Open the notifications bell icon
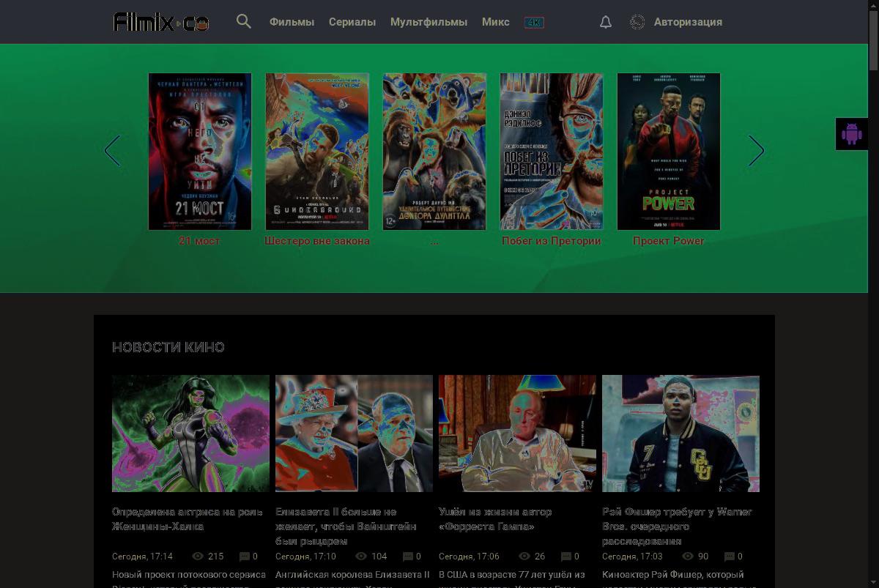This screenshot has height=588, width=879. 606,22
